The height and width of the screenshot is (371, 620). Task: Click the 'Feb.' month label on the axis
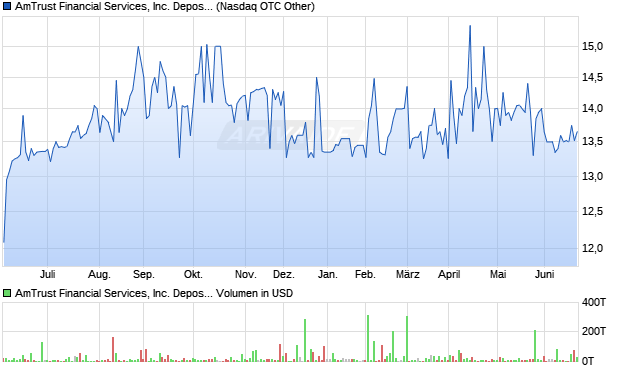[x=365, y=274]
